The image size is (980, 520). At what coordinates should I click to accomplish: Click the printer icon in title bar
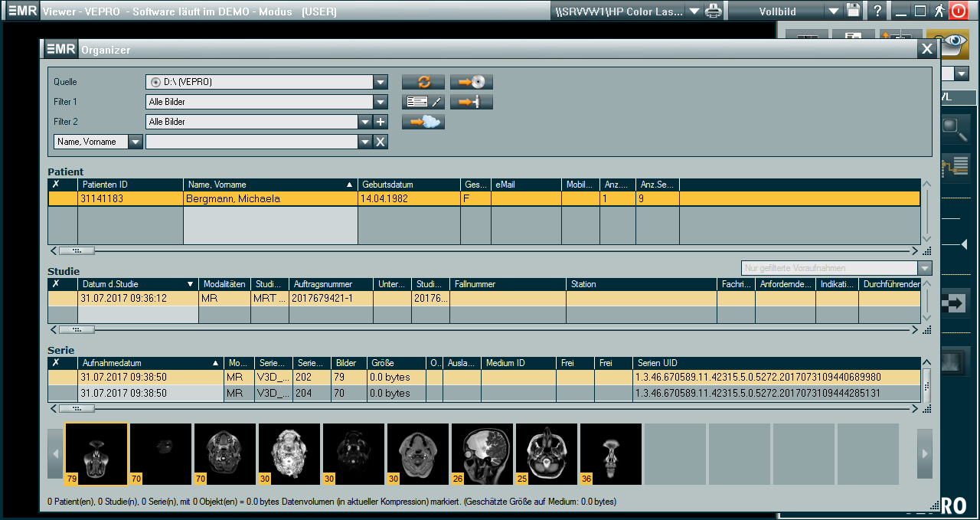[713, 11]
